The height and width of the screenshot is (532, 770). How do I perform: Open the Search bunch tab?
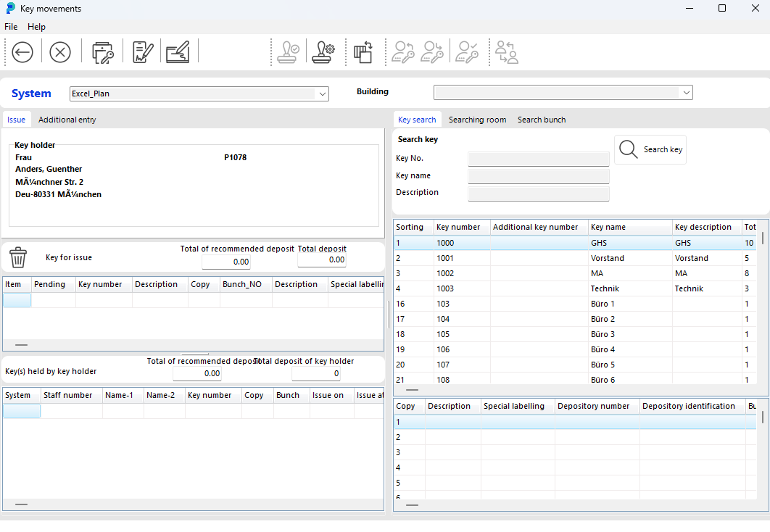(542, 120)
